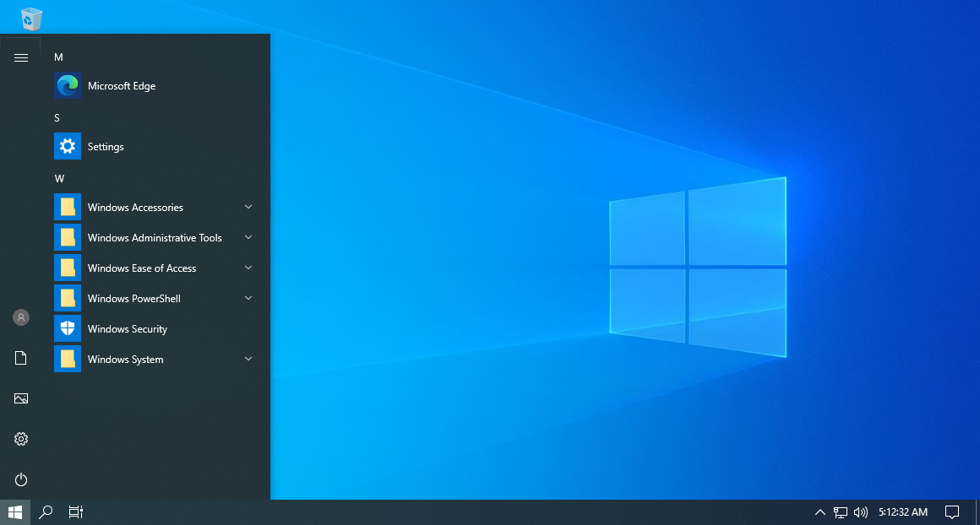This screenshot has height=525, width=980.
Task: Expand Windows Ease of Access chevron
Action: point(248,268)
